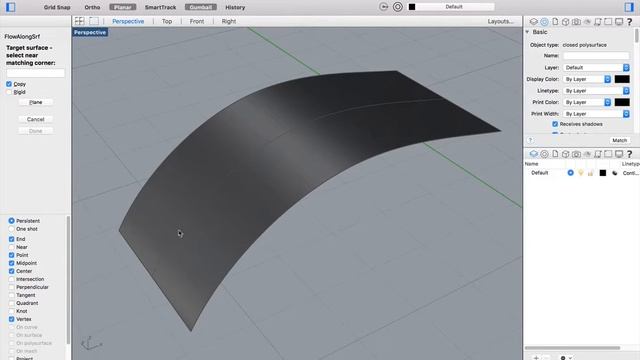Image resolution: width=640 pixels, height=360 pixels.
Task: Open the Layouts... menu
Action: [500, 21]
